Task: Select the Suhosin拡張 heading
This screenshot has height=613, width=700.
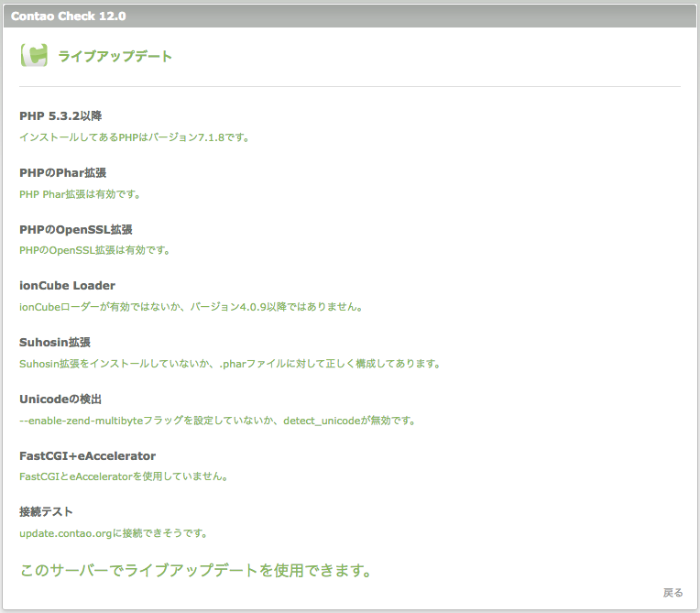Action: (55, 343)
